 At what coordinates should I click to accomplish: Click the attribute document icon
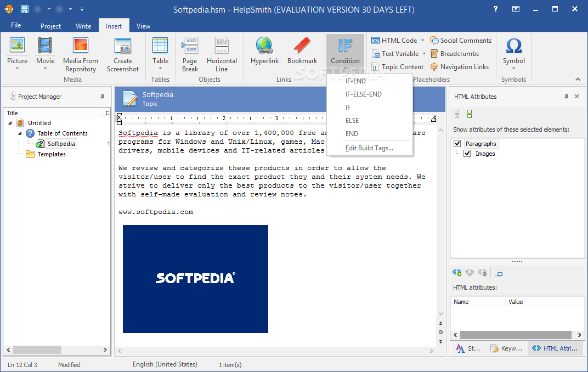coord(499,272)
